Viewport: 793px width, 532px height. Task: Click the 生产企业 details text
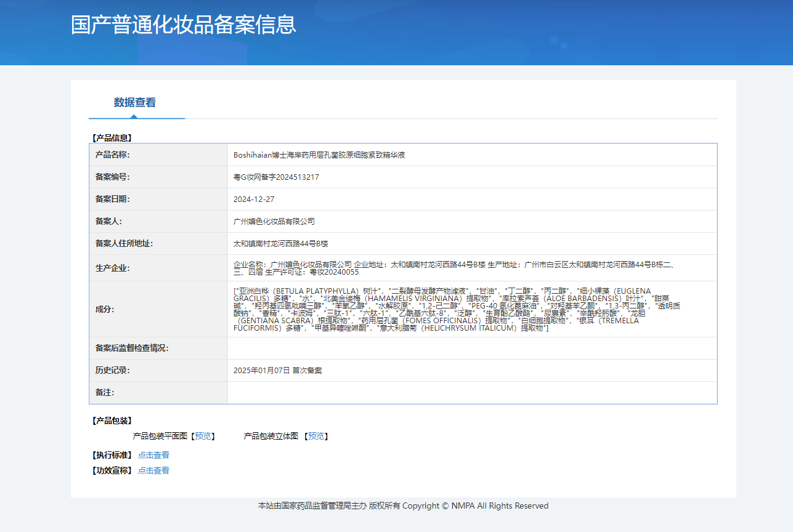453,268
